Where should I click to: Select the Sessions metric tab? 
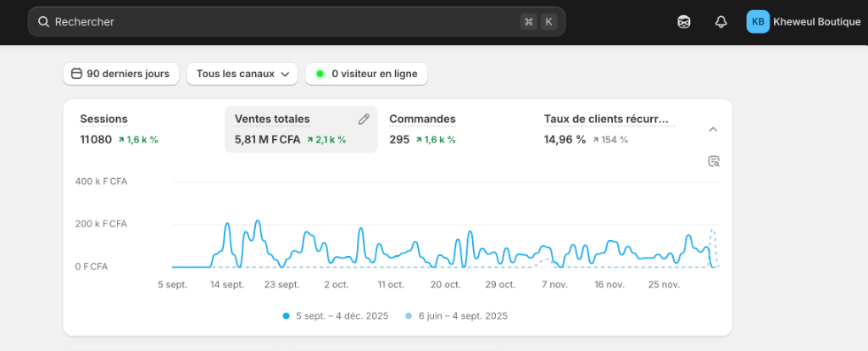tap(103, 120)
